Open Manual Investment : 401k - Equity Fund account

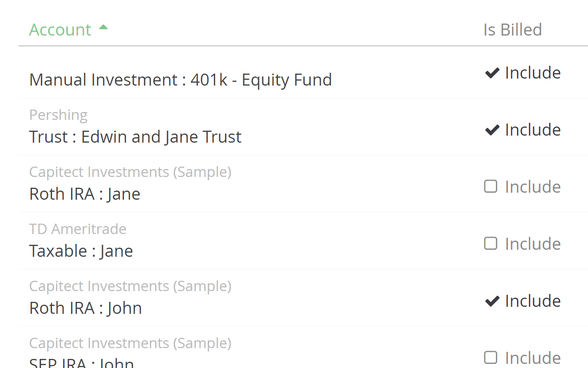(x=180, y=80)
